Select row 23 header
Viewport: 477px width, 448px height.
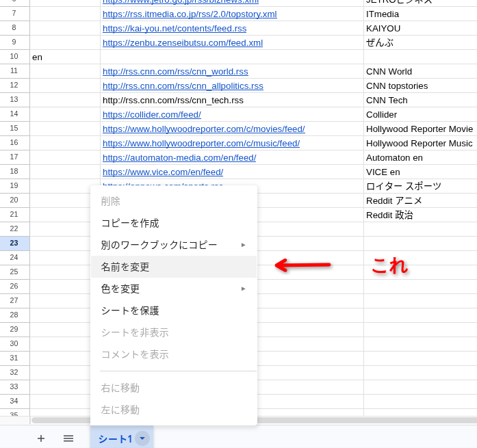point(14,243)
